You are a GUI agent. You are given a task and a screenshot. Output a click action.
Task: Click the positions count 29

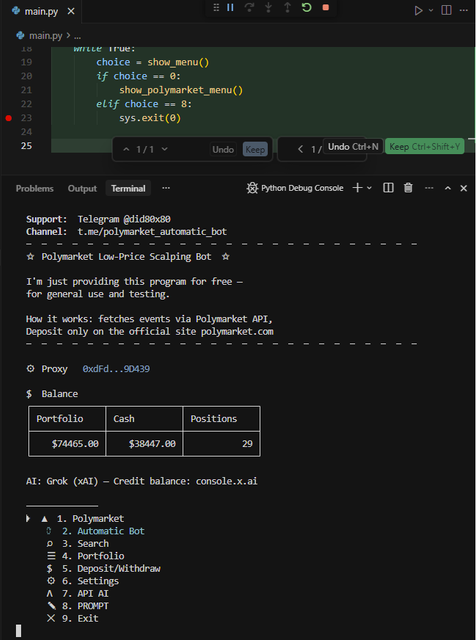pyautogui.click(x=247, y=444)
